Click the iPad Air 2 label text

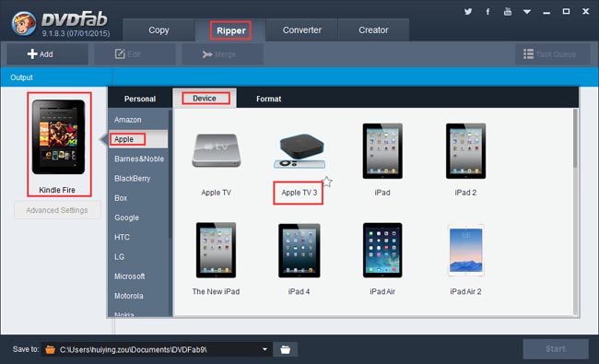(x=465, y=291)
